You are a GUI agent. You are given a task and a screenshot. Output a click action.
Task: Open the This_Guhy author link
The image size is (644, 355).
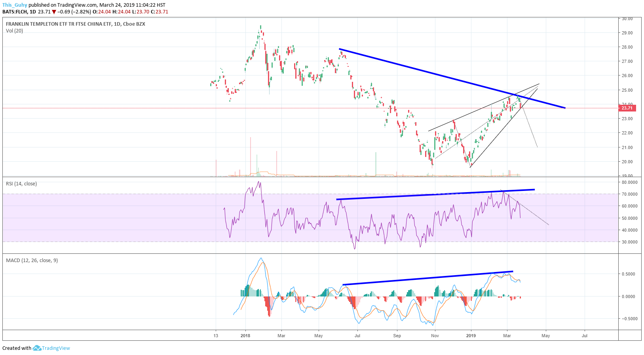(x=15, y=5)
